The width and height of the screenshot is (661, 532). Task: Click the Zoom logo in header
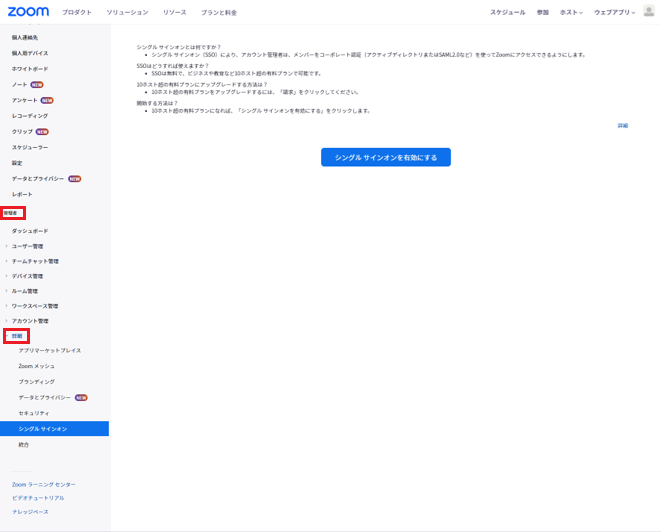click(x=27, y=12)
